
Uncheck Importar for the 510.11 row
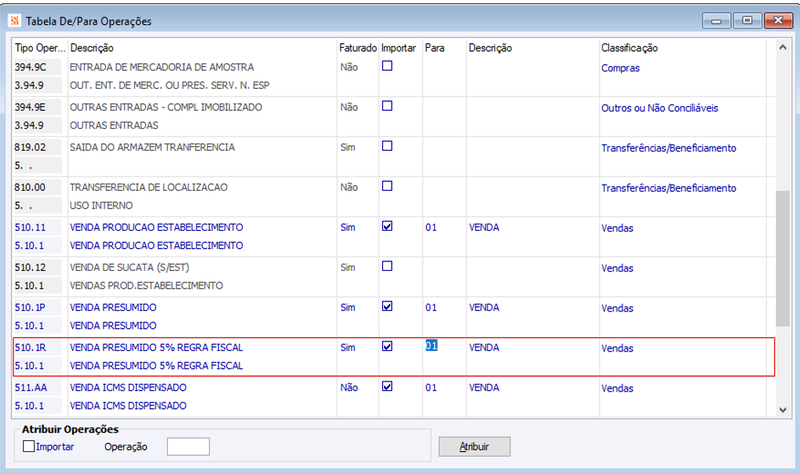tap(387, 226)
